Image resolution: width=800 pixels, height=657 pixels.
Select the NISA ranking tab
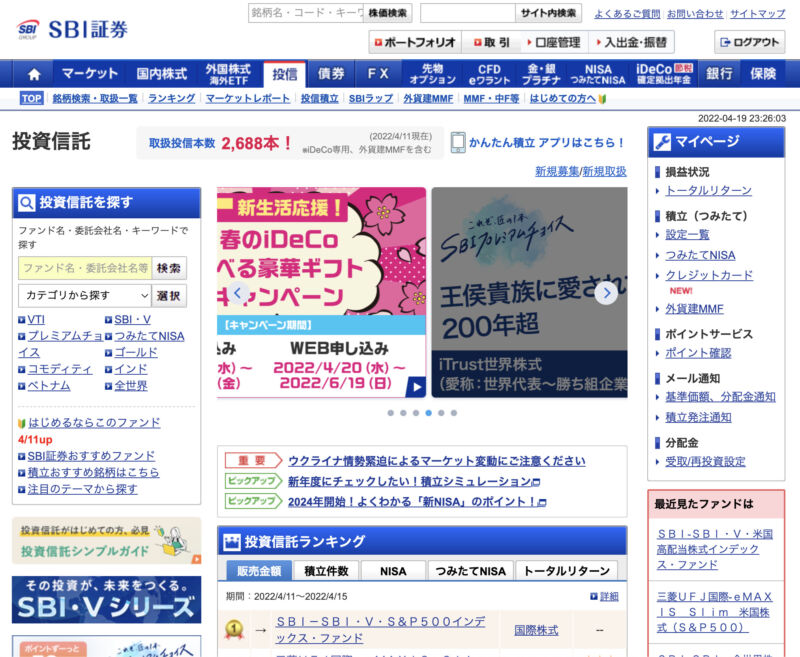[393, 571]
